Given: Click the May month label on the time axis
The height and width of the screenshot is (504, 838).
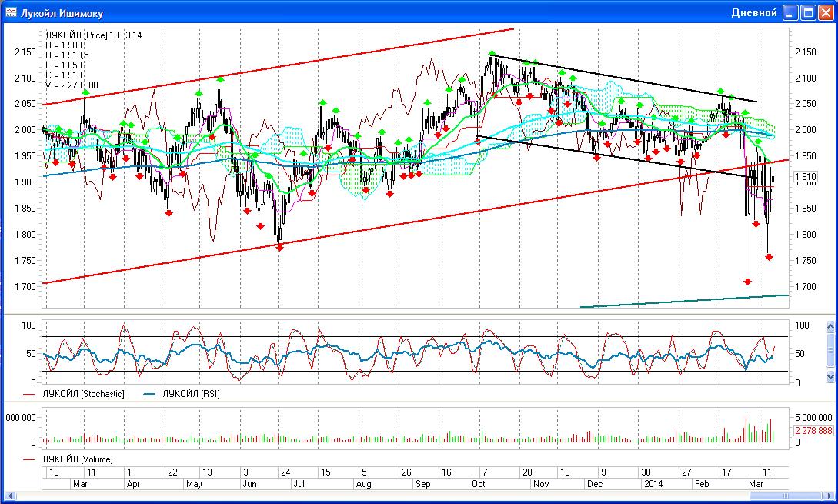Looking at the screenshot, I should (194, 484).
